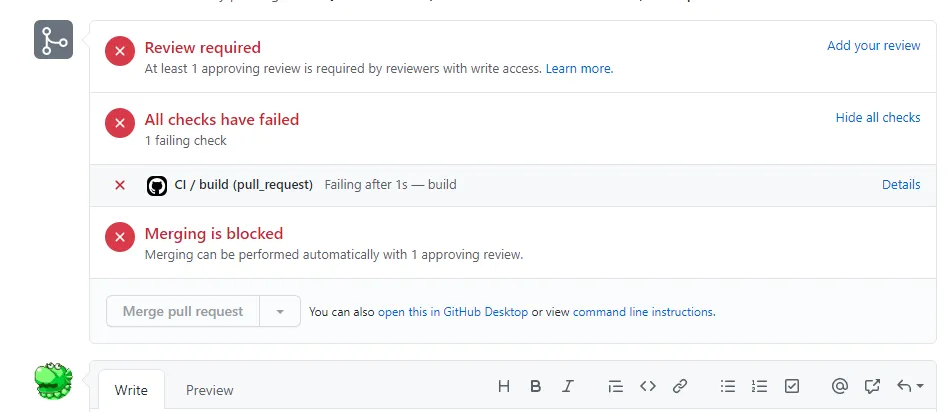Insert a bulleted list
The height and width of the screenshot is (412, 951).
(728, 386)
